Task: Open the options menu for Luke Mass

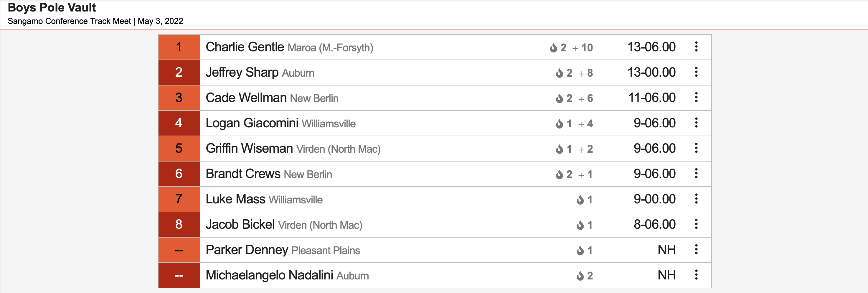Action: (x=696, y=199)
